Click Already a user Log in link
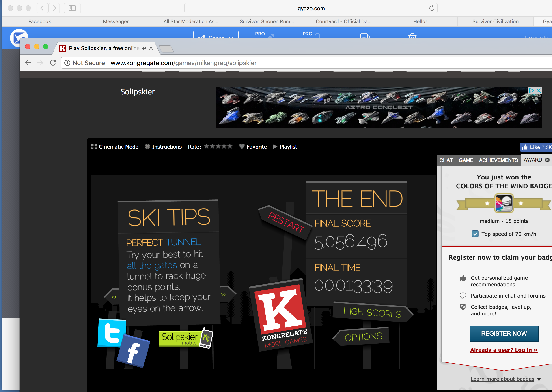The height and width of the screenshot is (392, 552). tap(504, 350)
